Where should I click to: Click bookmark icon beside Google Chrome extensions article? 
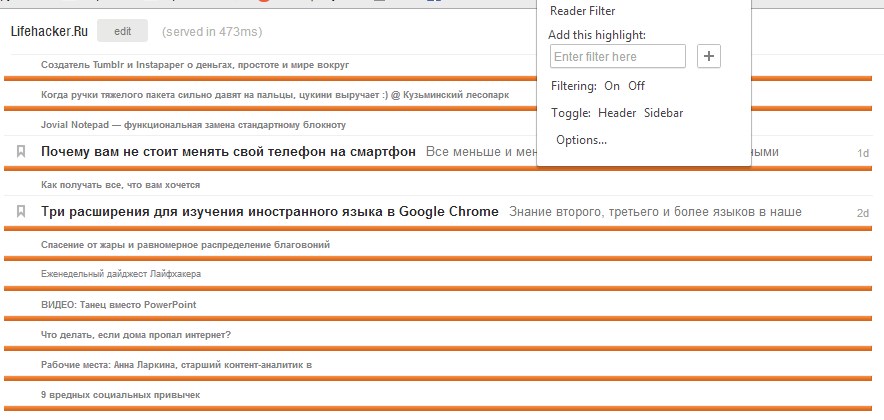click(x=20, y=212)
